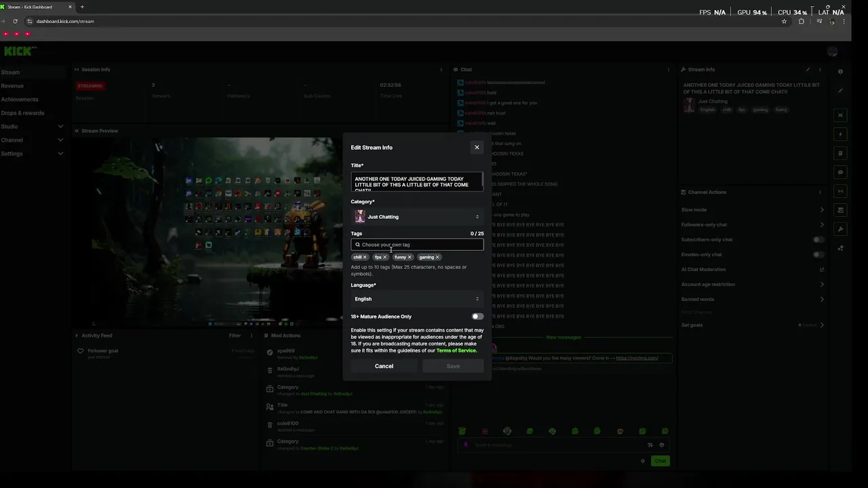The height and width of the screenshot is (488, 868).
Task: Open Stream Info panel options menu
Action: (821, 69)
